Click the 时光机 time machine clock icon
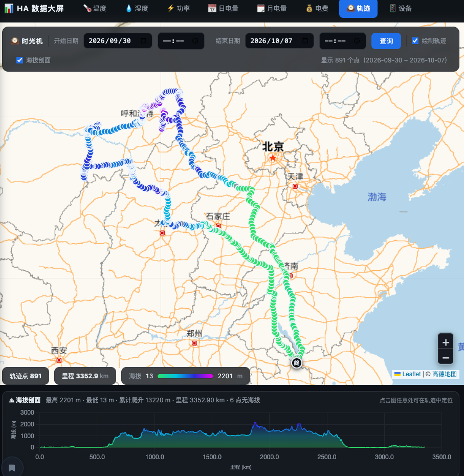 (14, 40)
